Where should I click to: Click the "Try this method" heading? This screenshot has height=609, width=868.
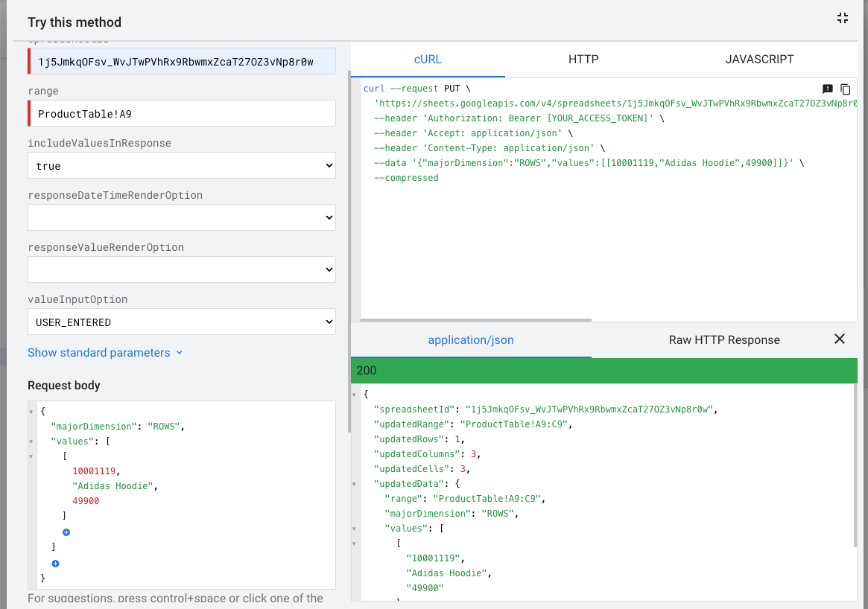click(x=75, y=22)
